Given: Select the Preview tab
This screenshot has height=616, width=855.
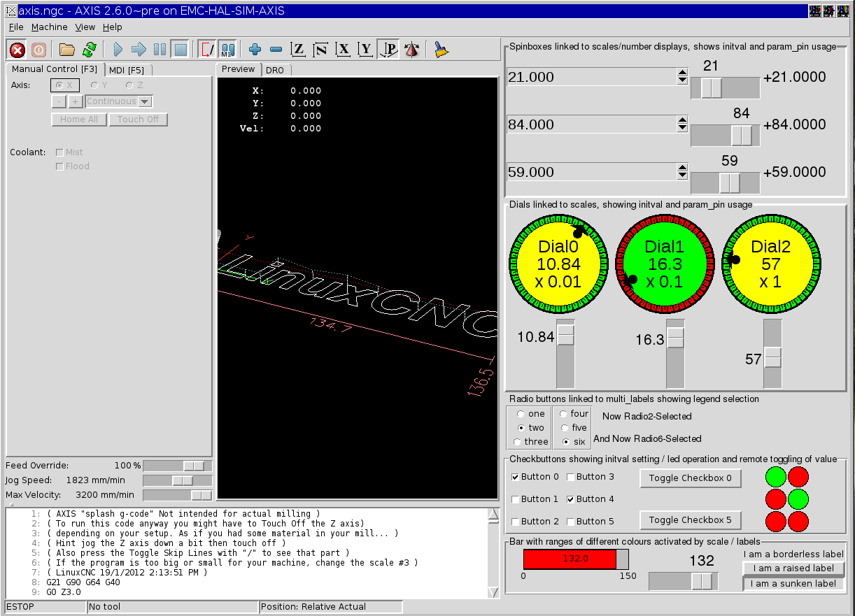Looking at the screenshot, I should 239,69.
